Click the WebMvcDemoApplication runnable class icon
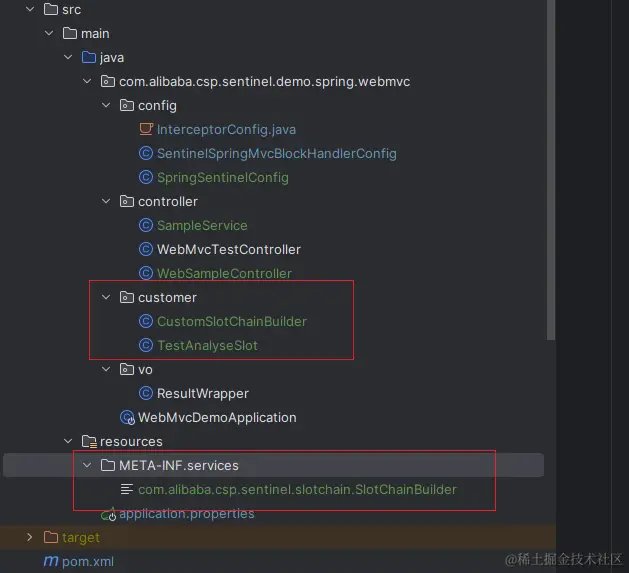The image size is (629, 573). tap(128, 417)
